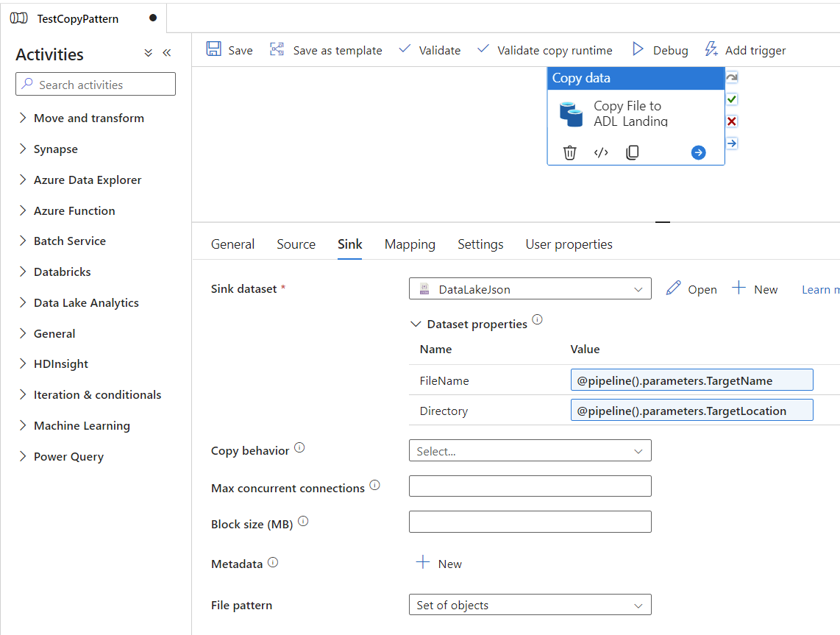Click the Validate checkmark icon
The height and width of the screenshot is (635, 840).
click(405, 49)
